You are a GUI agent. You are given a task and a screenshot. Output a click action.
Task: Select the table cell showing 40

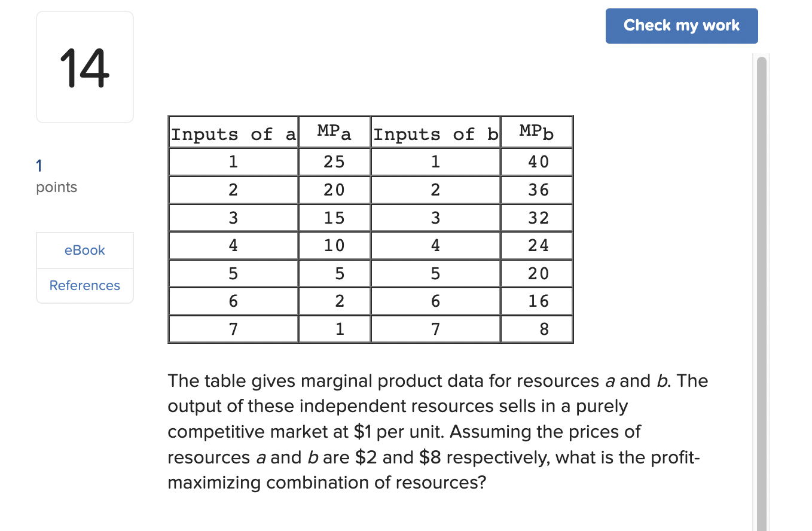click(x=536, y=161)
